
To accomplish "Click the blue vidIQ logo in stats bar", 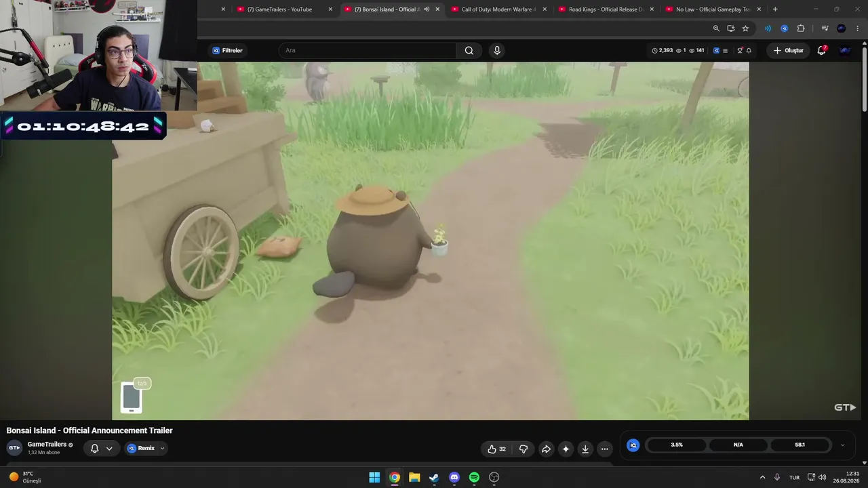I will pyautogui.click(x=716, y=50).
